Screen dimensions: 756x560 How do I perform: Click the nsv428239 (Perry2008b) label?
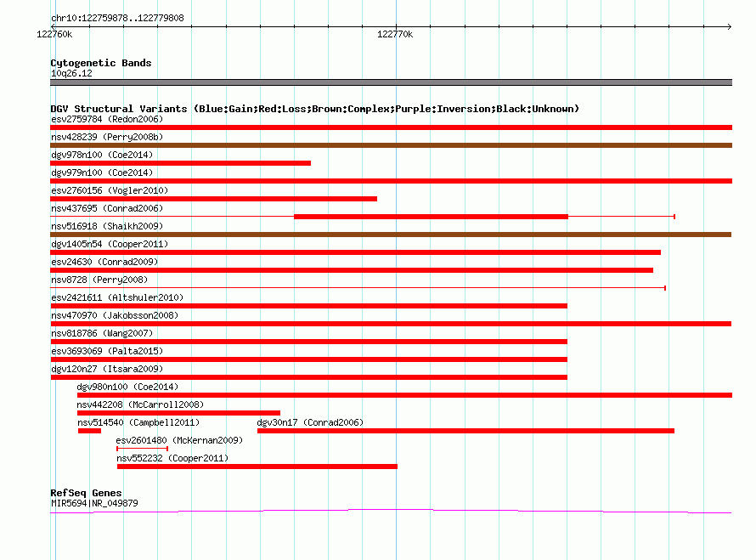(107, 137)
